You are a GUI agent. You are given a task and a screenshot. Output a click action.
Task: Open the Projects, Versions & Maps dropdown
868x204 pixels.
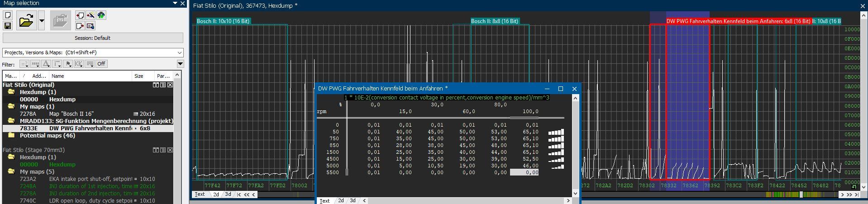click(93, 52)
